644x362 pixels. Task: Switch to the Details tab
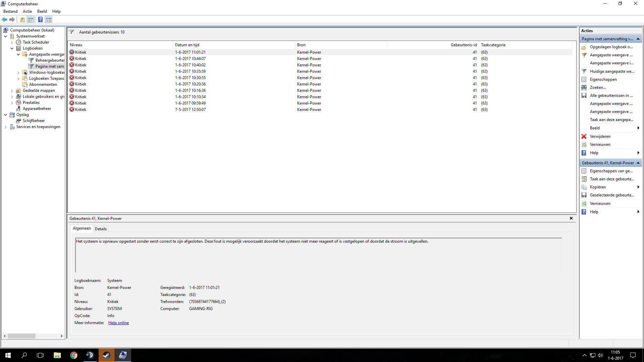[x=101, y=229]
